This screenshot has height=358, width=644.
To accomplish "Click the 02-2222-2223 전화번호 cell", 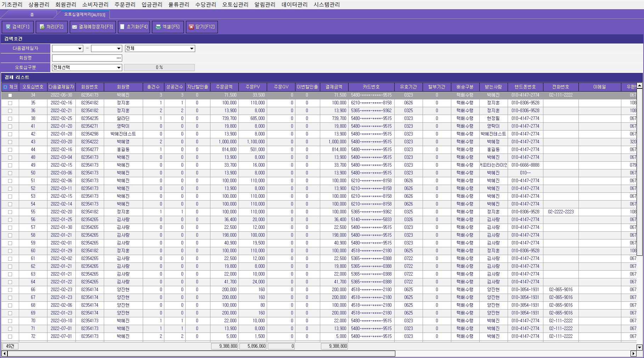I will point(561,212).
